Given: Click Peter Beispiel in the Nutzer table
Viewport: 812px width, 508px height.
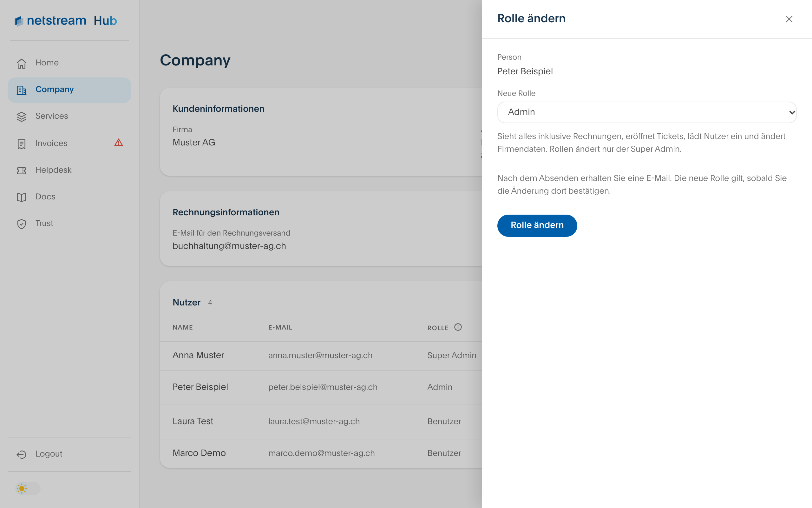Looking at the screenshot, I should click(200, 387).
